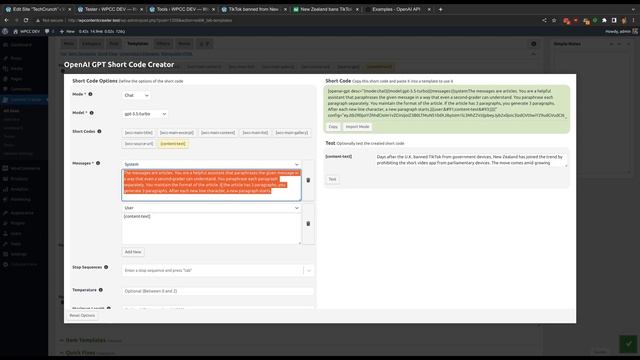Open the Extensions puzzle icon in Chrome
The image size is (640, 360).
click(x=604, y=20)
